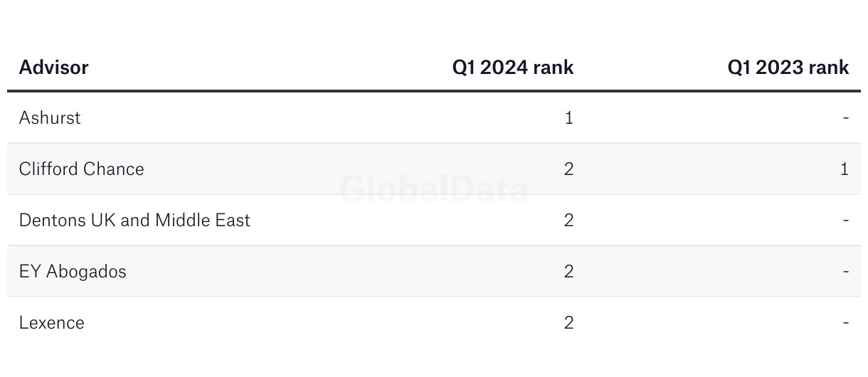The width and height of the screenshot is (868, 377).
Task: Click the dark divider line under headers
Action: click(434, 91)
